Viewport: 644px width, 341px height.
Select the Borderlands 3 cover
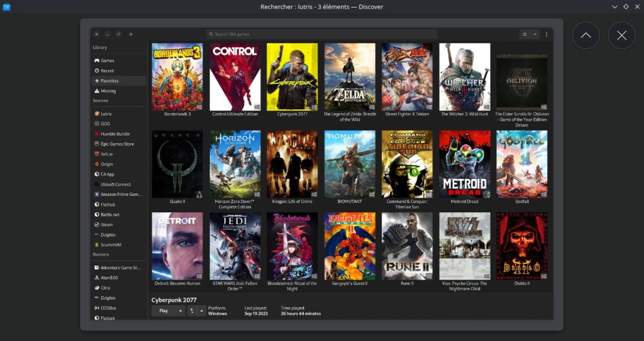(x=177, y=77)
